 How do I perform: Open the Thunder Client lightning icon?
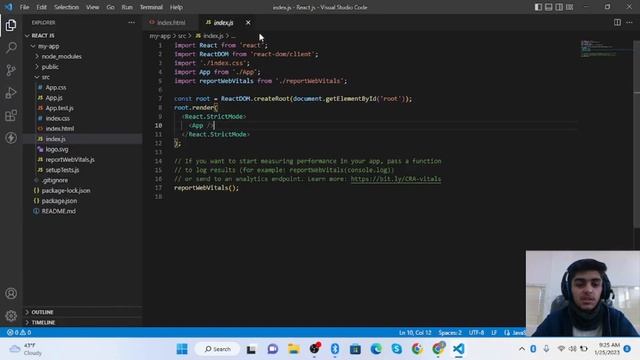[x=11, y=138]
